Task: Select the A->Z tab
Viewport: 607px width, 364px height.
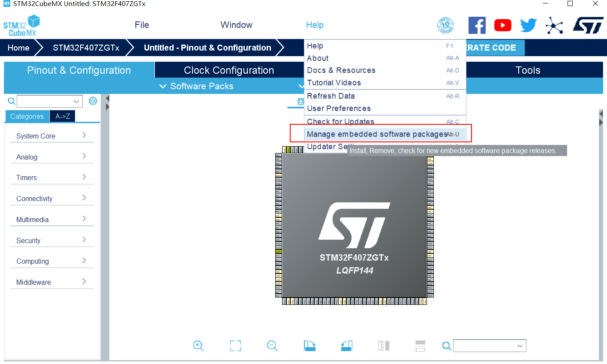Action: coord(63,116)
